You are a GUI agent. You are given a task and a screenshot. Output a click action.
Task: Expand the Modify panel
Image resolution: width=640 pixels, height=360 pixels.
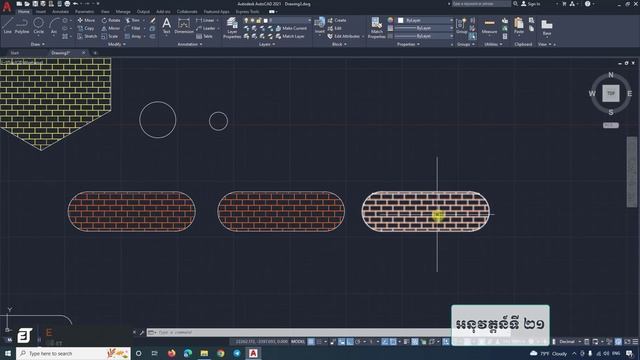coord(116,44)
